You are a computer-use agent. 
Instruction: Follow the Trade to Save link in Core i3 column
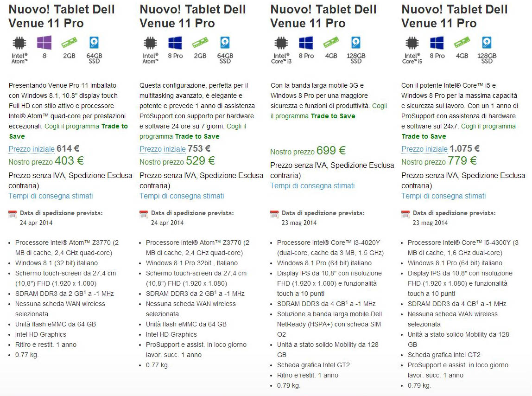coord(333,116)
